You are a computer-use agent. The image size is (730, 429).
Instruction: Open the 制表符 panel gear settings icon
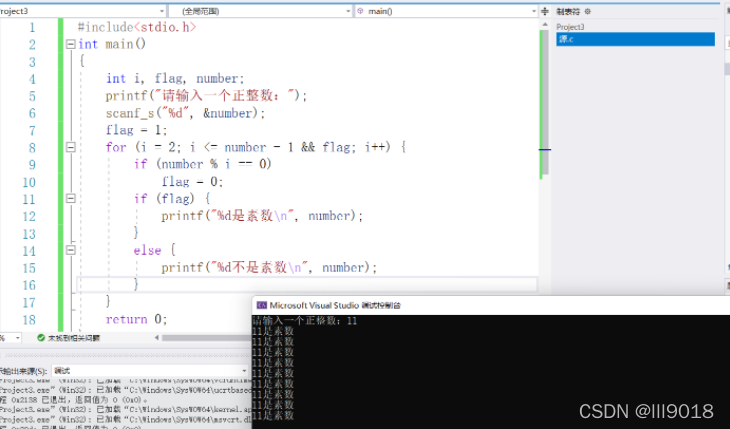pyautogui.click(x=588, y=11)
